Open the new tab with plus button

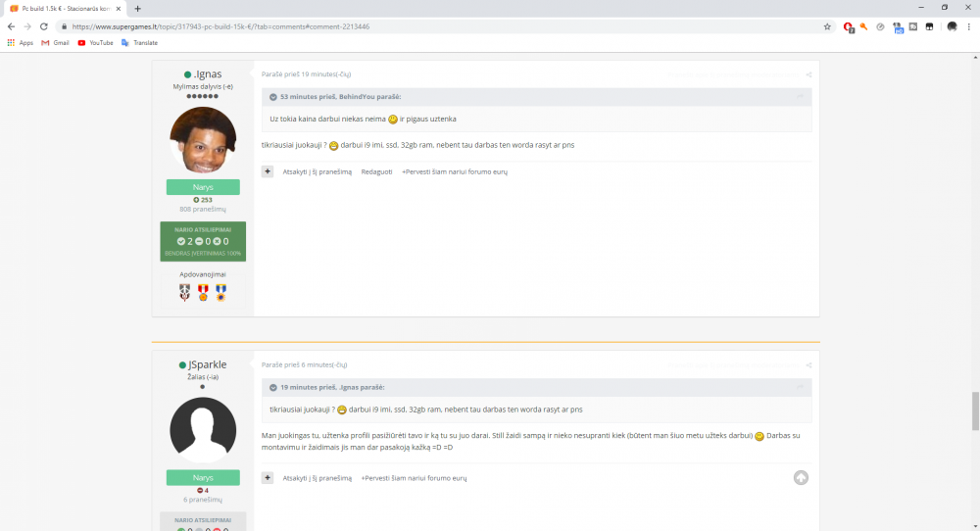[137, 8]
